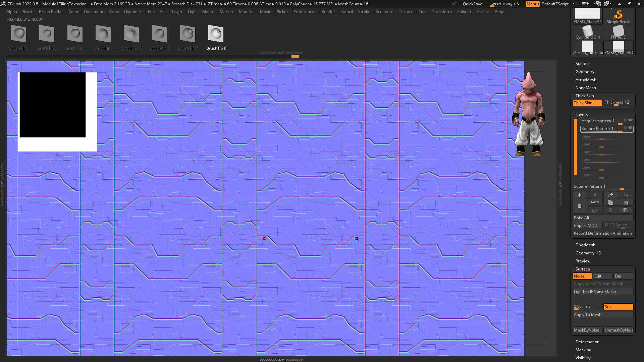
Task: Expand the Geometry HD section
Action: pos(588,253)
